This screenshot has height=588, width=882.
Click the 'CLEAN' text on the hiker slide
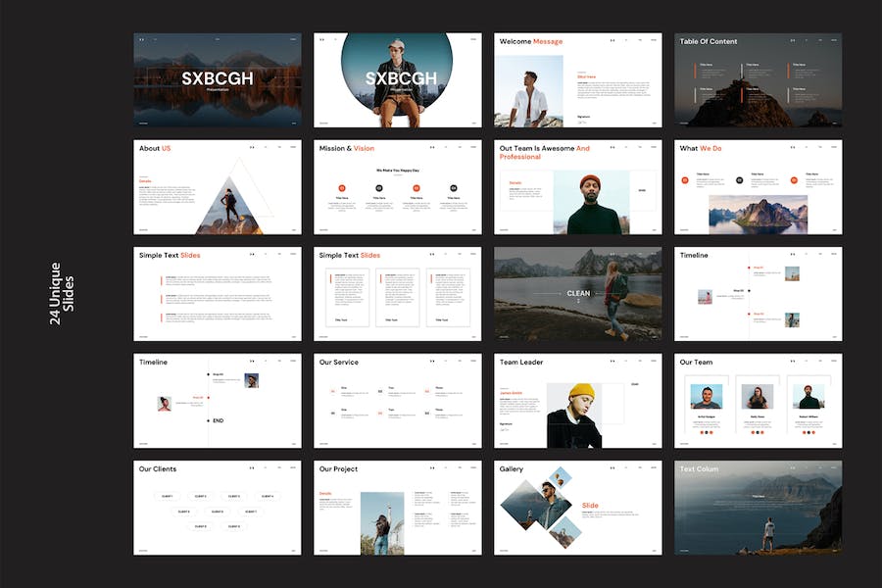pyautogui.click(x=578, y=293)
